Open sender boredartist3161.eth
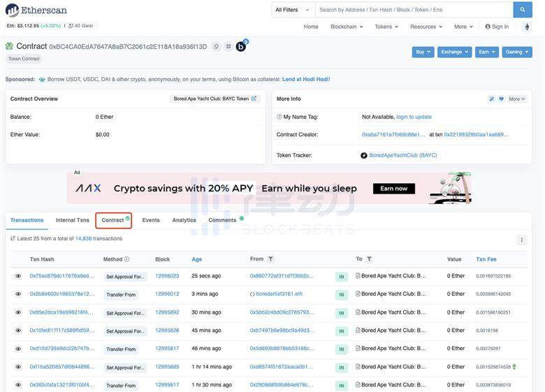 (x=279, y=294)
